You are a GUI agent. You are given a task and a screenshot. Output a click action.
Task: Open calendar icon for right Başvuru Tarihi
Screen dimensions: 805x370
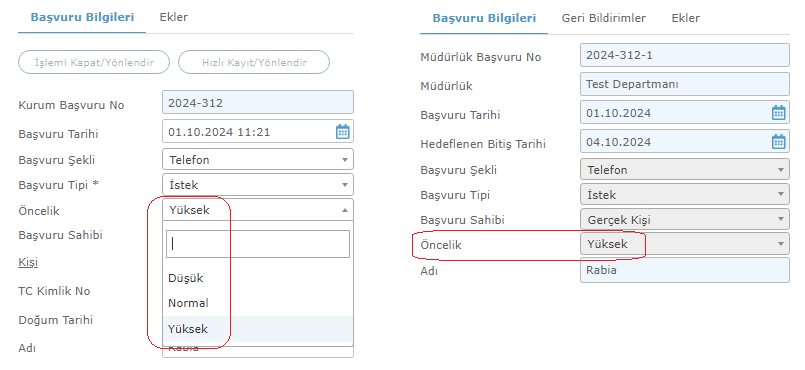[x=779, y=112]
